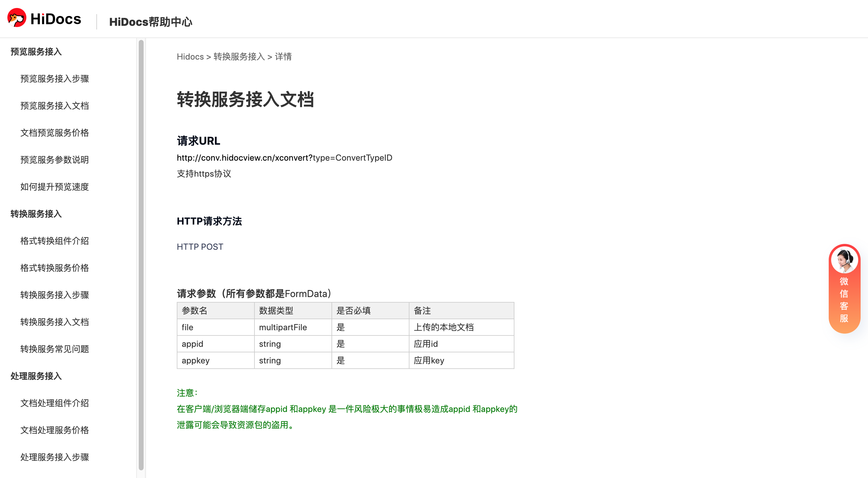Viewport: 868px width, 478px height.
Task: Click the appid parameter cell
Action: point(216,344)
